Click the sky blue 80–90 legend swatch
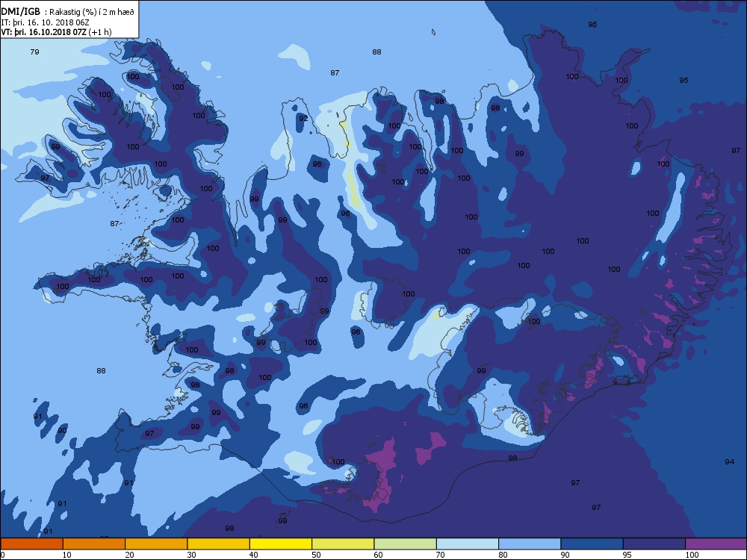The width and height of the screenshot is (747, 560). click(x=530, y=544)
